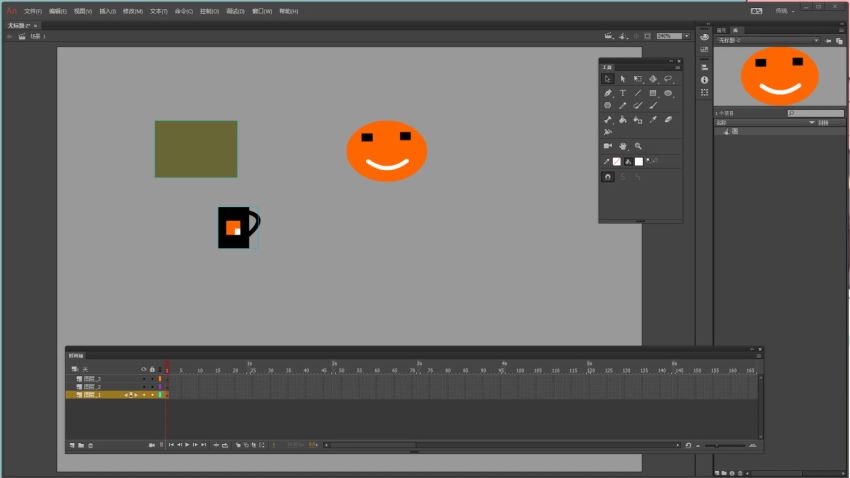The width and height of the screenshot is (850, 478).
Task: Select the Paint Bucket tool
Action: click(x=622, y=119)
